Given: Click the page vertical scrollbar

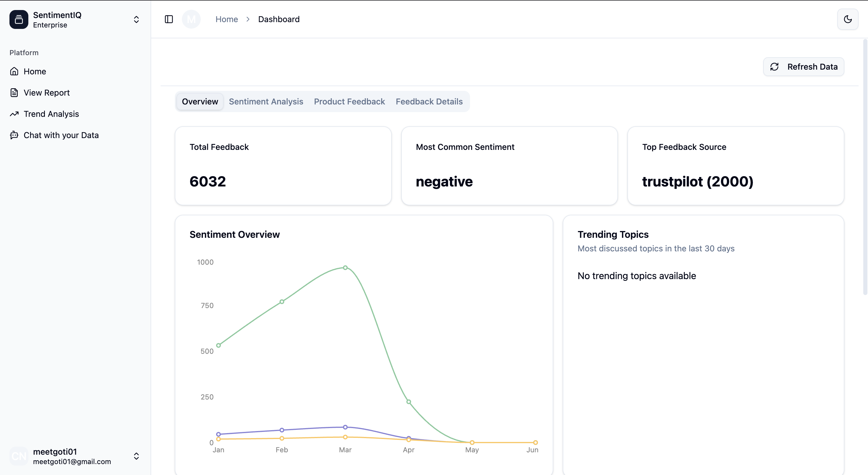Looking at the screenshot, I should coord(865,167).
